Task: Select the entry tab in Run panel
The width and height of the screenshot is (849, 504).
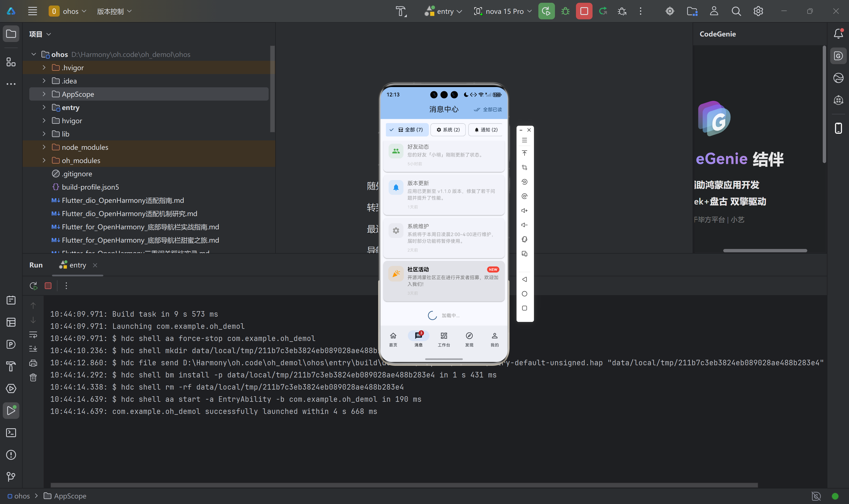Action: point(77,265)
